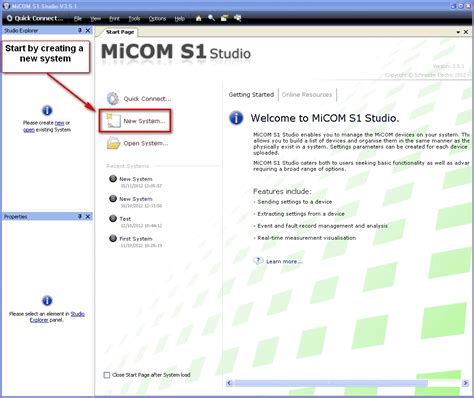The height and width of the screenshot is (398, 474).
Task: Click Learn more... link
Action: coord(284,261)
